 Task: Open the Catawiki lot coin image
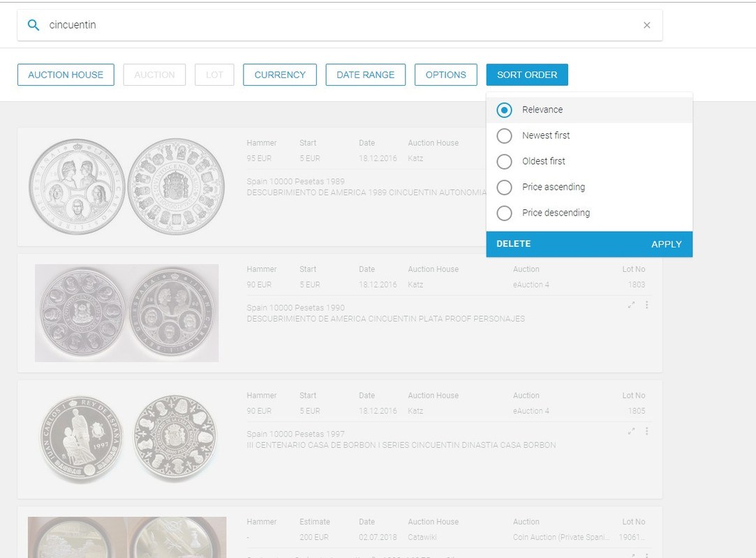[x=127, y=537]
